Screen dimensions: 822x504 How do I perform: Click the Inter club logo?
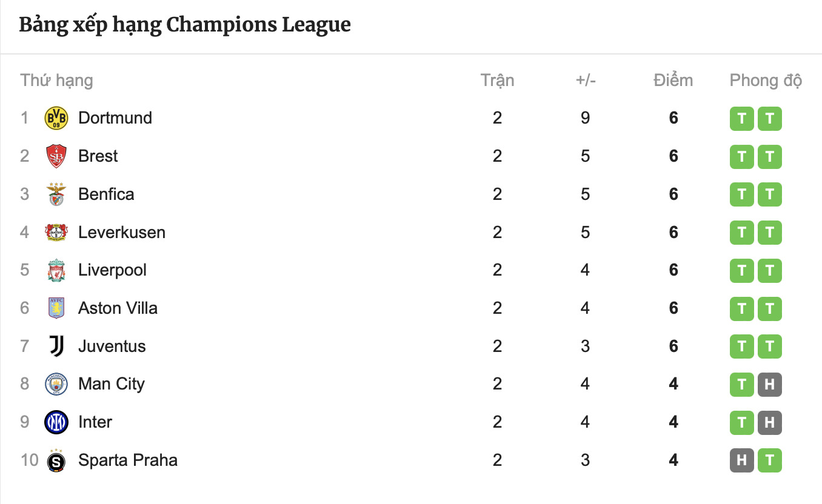click(x=56, y=422)
